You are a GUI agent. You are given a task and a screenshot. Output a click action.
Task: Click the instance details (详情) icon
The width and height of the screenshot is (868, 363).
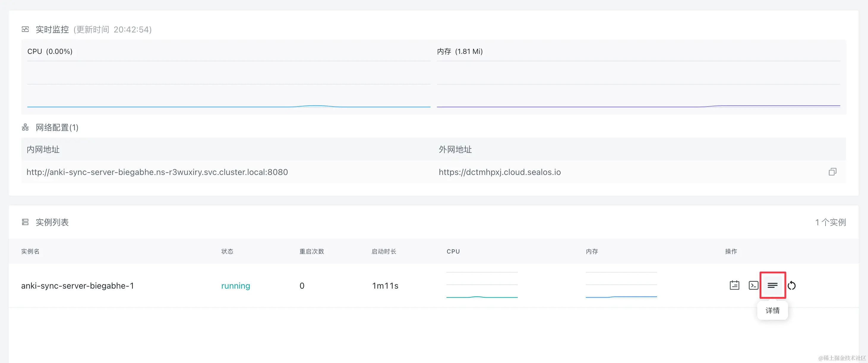pos(772,285)
